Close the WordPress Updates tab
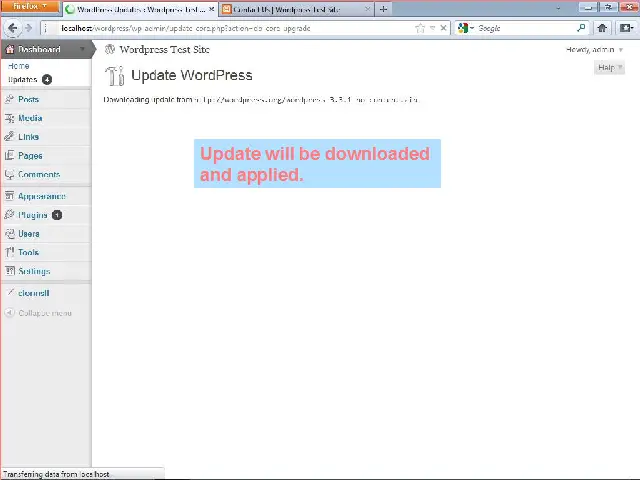The width and height of the screenshot is (640, 480). click(x=211, y=9)
